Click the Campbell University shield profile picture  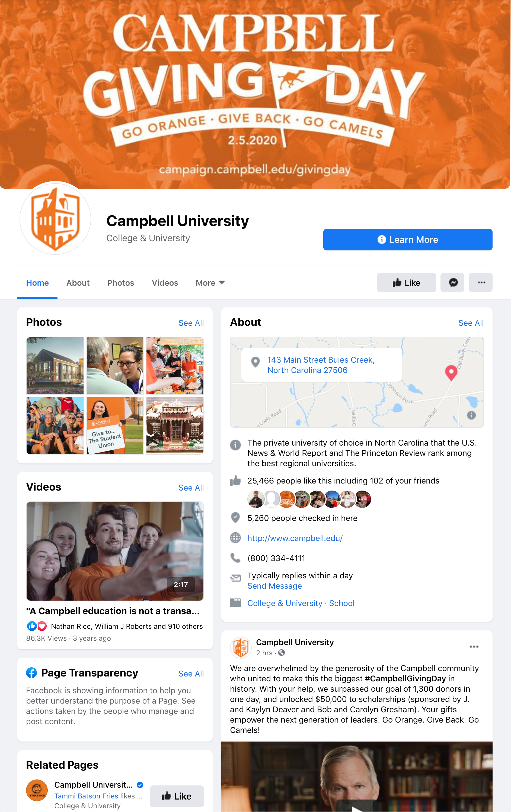point(55,219)
